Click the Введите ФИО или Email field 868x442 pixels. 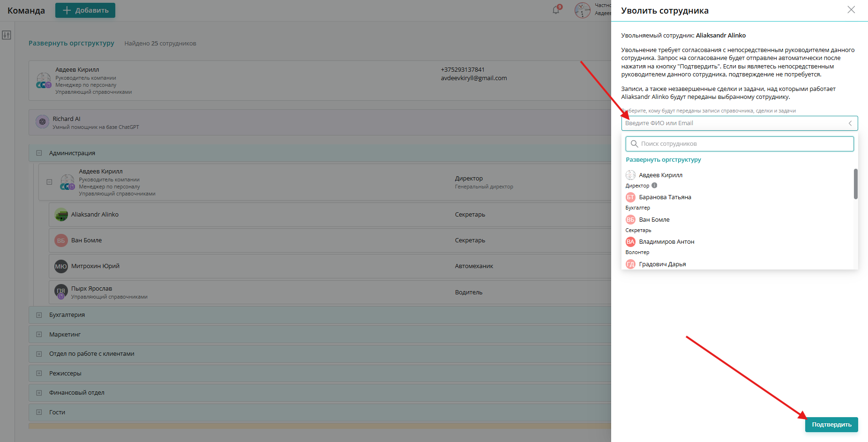740,123
